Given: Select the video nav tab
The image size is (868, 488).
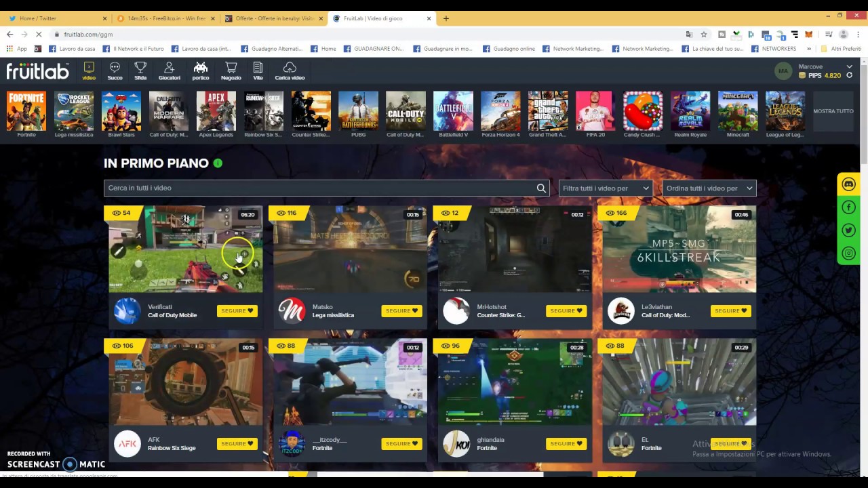Looking at the screenshot, I should (89, 70).
